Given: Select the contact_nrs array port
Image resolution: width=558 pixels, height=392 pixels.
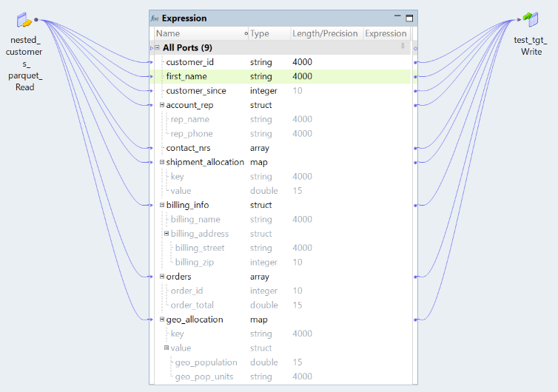Looking at the screenshot, I should coord(188,148).
